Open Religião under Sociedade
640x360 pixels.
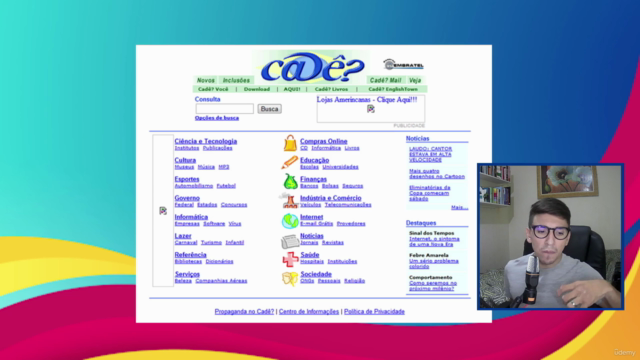pyautogui.click(x=354, y=281)
